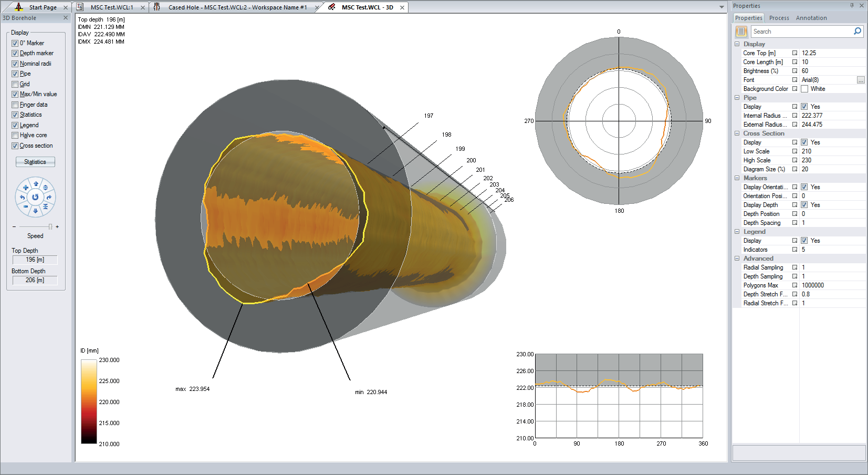The width and height of the screenshot is (868, 475).
Task: Collapse the Display group in Properties
Action: (x=737, y=44)
